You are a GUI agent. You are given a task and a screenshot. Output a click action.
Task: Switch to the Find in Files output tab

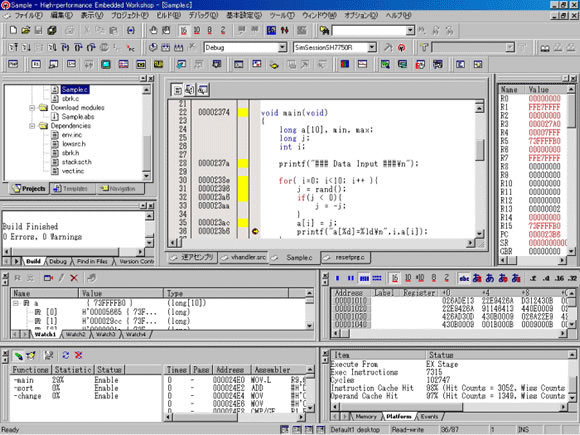coord(92,261)
